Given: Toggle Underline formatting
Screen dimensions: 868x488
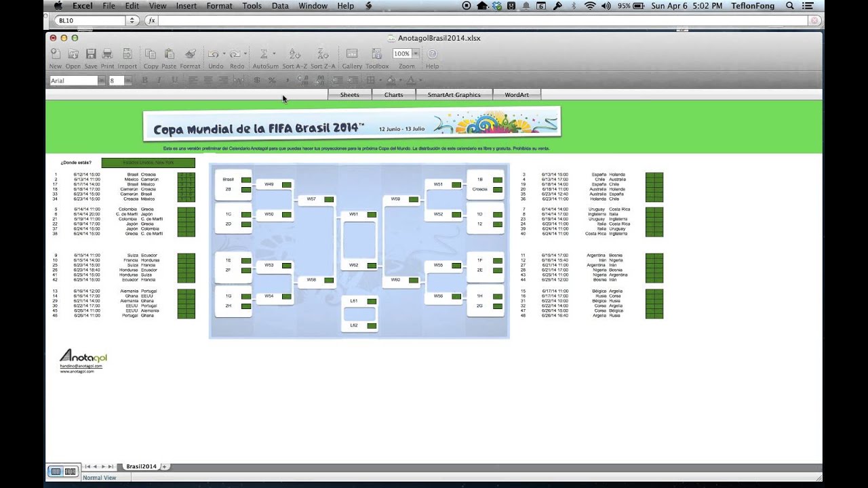Looking at the screenshot, I should (174, 80).
